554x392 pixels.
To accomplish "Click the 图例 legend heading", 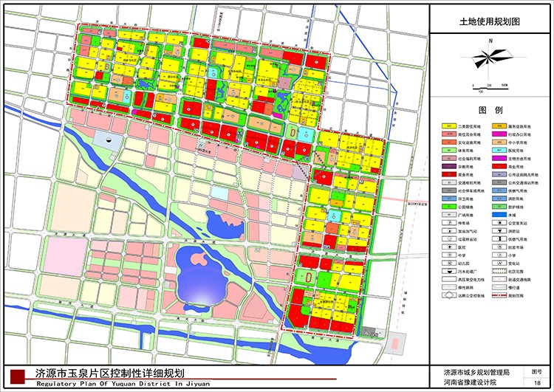I will [490, 109].
